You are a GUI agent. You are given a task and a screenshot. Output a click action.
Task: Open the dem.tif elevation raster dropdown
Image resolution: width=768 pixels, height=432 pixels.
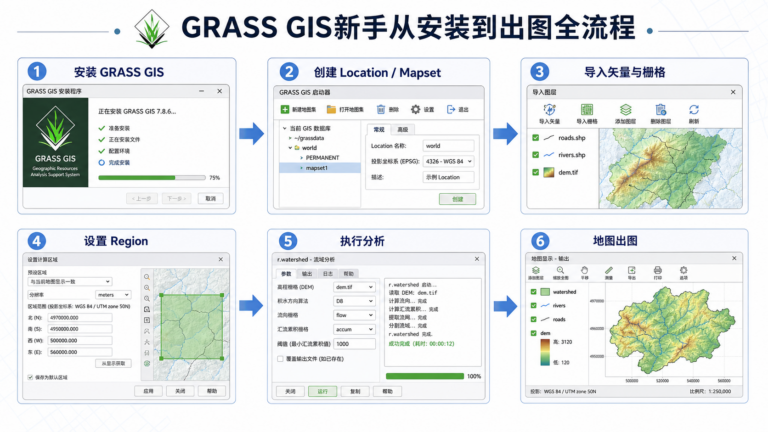[x=355, y=287]
